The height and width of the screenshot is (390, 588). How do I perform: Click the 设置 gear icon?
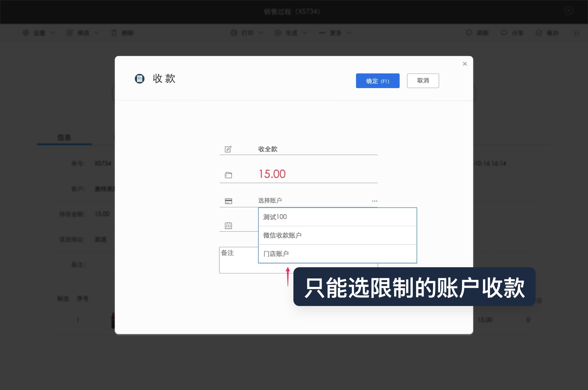[26, 33]
